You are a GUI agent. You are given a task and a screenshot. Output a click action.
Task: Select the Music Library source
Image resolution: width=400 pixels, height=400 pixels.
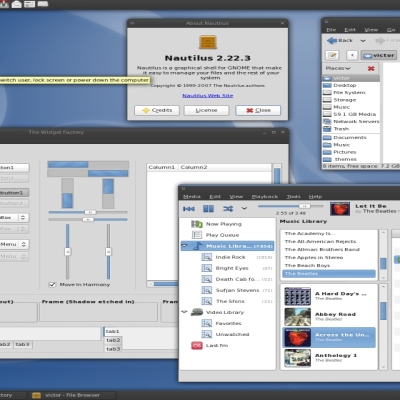pos(227,246)
